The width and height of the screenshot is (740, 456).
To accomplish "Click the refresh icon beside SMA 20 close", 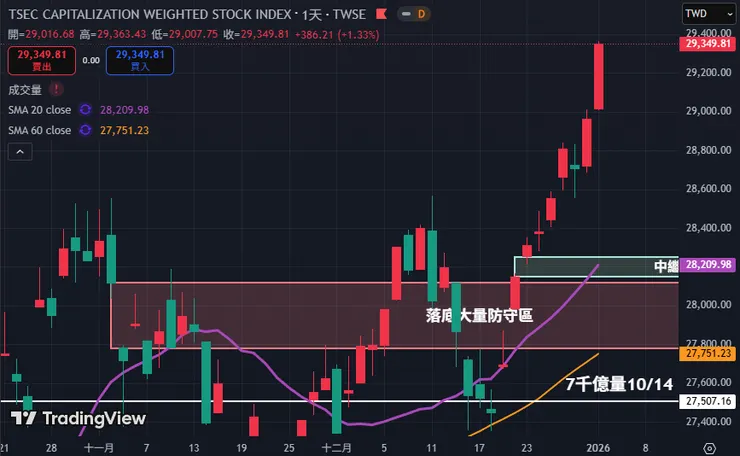I will [85, 110].
